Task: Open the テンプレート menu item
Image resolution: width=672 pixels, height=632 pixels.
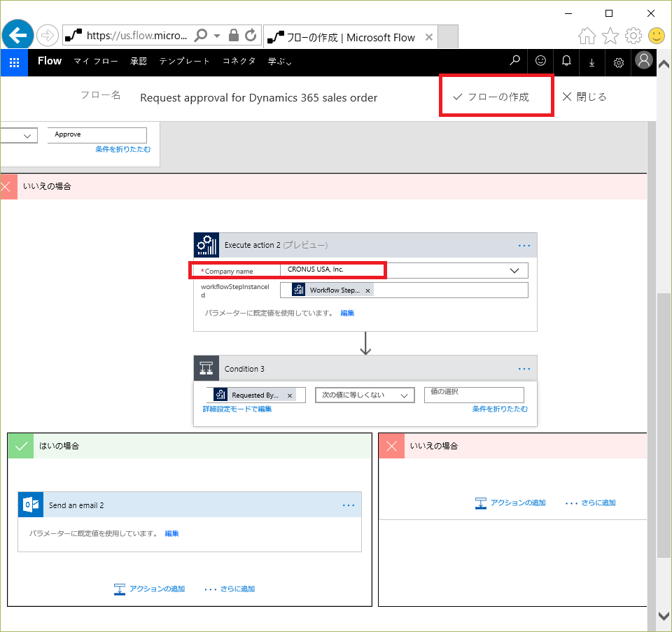Action: [x=184, y=62]
